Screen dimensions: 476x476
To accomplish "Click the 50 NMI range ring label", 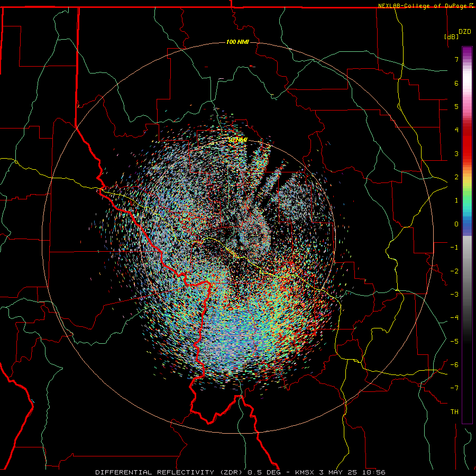I will (x=237, y=140).
